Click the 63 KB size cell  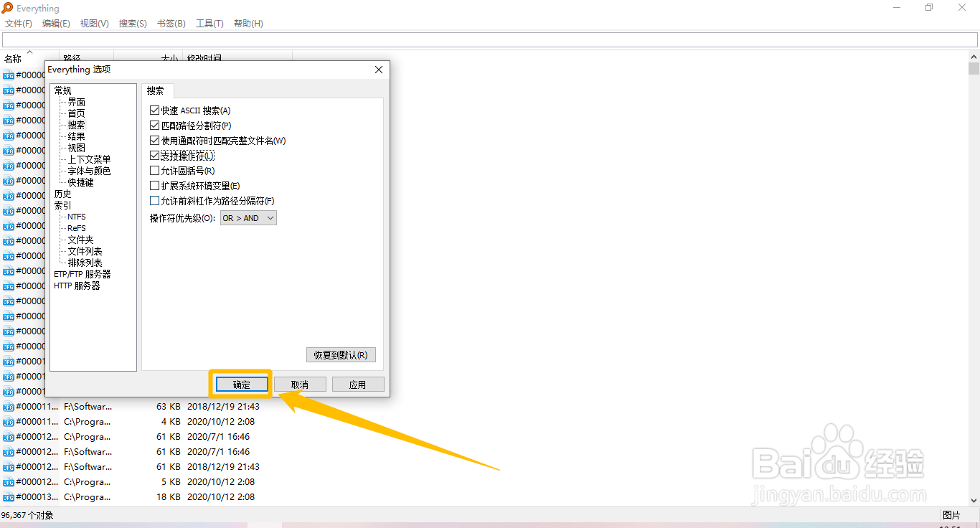click(x=168, y=407)
